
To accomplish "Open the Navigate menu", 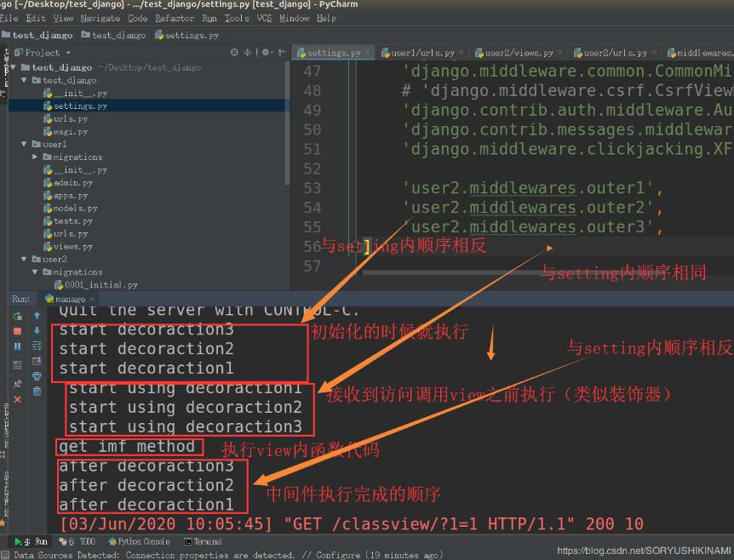I will click(x=100, y=18).
